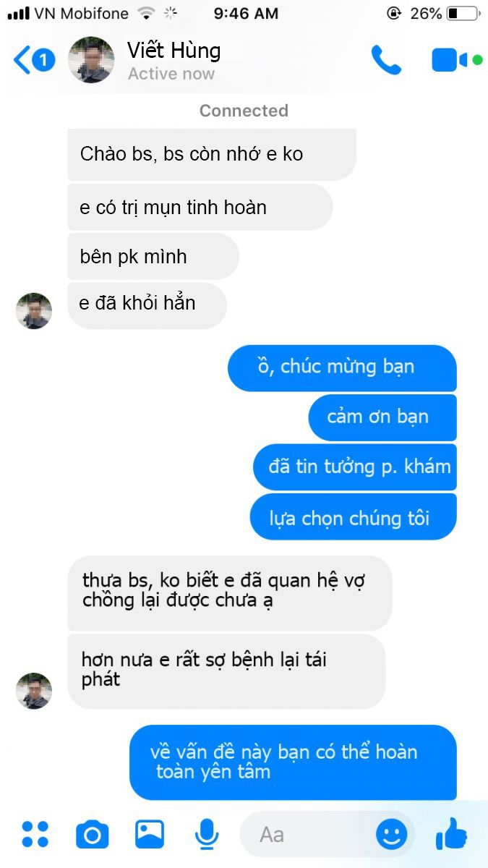Select message "về vấn đề này bạn có thể"
The height and width of the screenshot is (868, 488).
pos(293,762)
